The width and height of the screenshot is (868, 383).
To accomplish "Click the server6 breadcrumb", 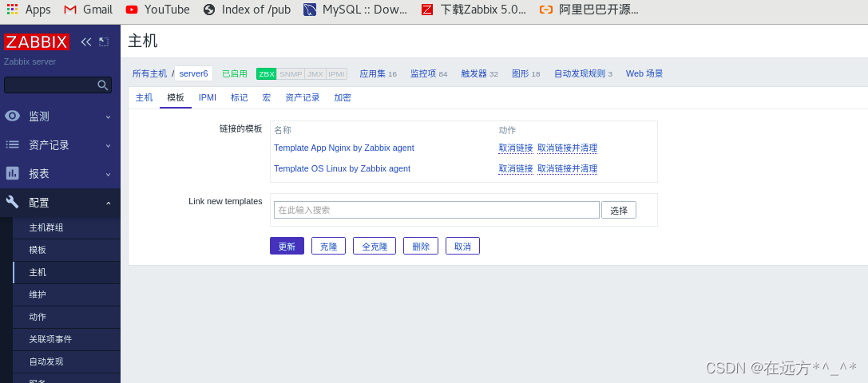I will [194, 73].
